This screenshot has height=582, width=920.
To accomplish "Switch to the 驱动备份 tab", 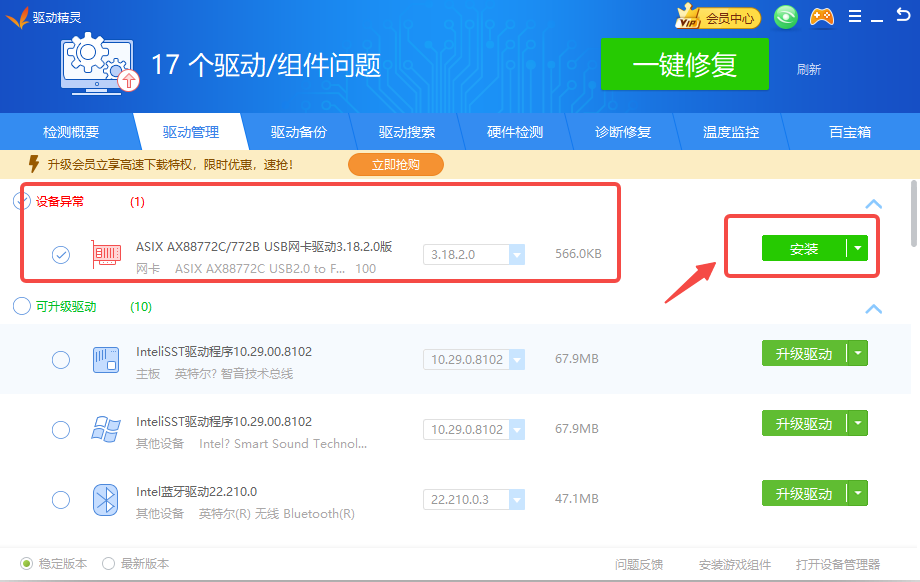I will (x=299, y=132).
